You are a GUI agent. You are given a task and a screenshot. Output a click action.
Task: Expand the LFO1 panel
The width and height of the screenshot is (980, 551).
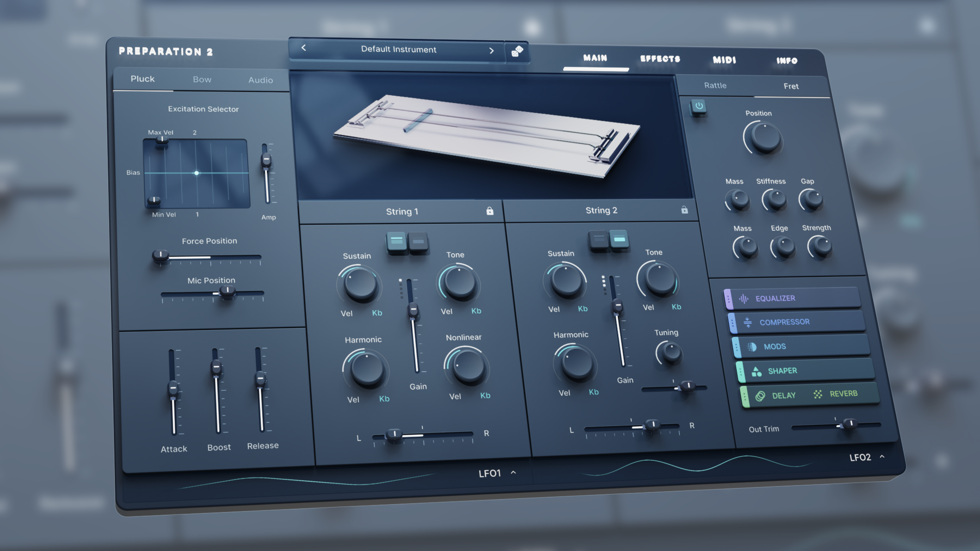click(512, 473)
